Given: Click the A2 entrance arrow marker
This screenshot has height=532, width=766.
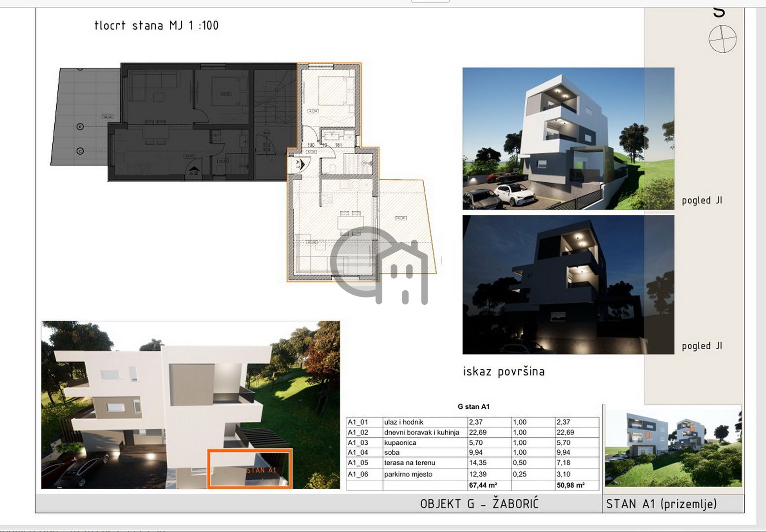Looking at the screenshot, I should (x=194, y=172).
